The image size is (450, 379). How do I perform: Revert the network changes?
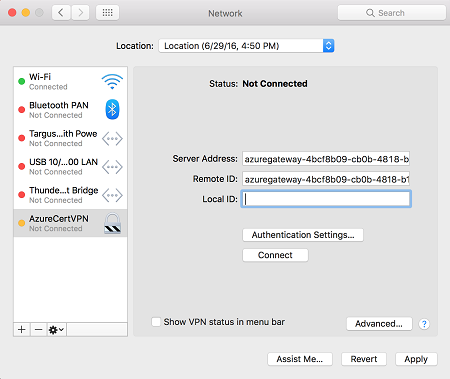click(364, 359)
